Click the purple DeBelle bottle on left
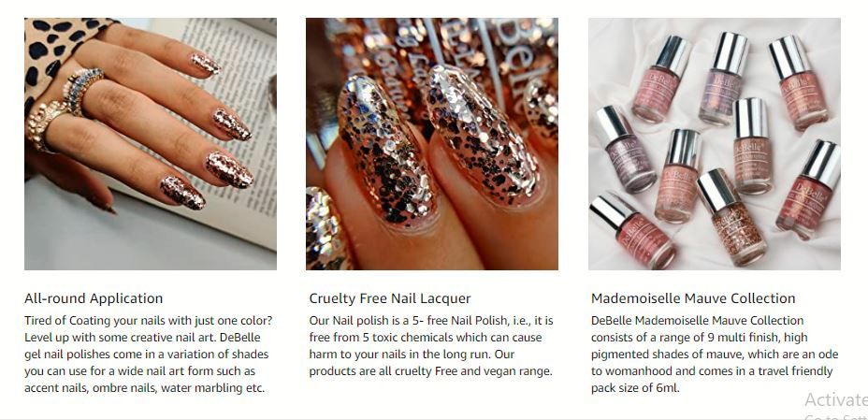This screenshot has height=420, width=868. pos(627,150)
